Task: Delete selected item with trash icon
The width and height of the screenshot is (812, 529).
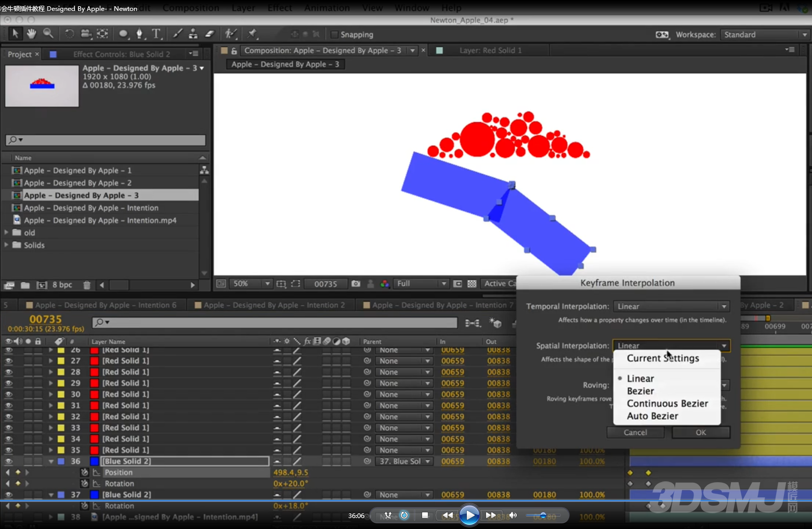Action: pyautogui.click(x=87, y=285)
